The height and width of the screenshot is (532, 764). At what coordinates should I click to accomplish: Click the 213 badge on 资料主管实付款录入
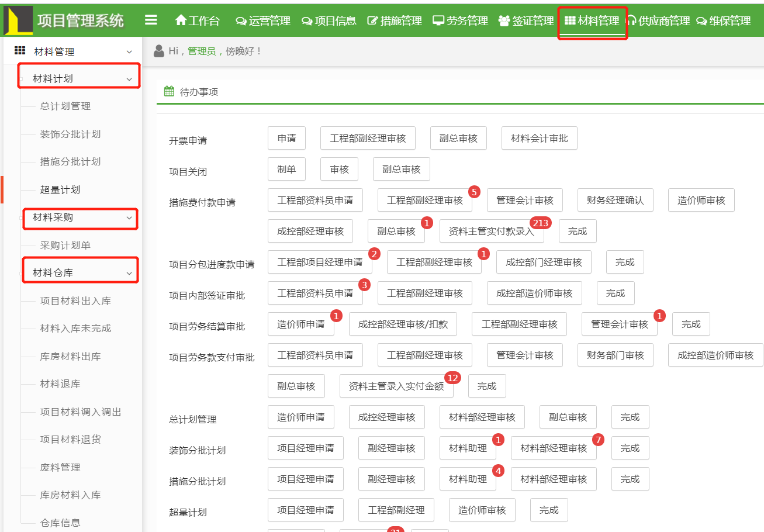tap(540, 222)
